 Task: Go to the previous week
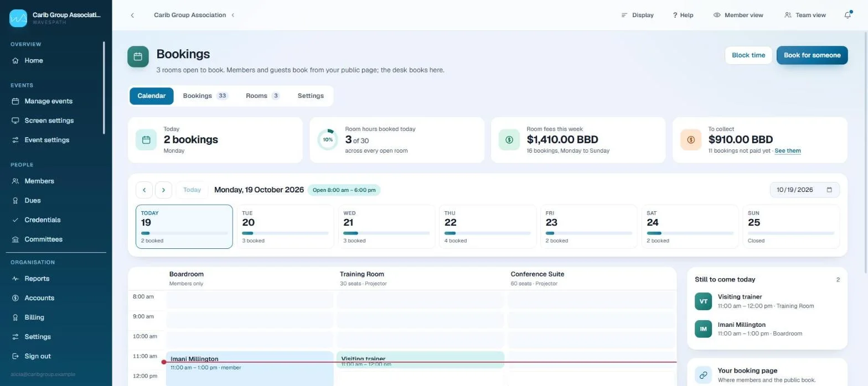point(144,190)
